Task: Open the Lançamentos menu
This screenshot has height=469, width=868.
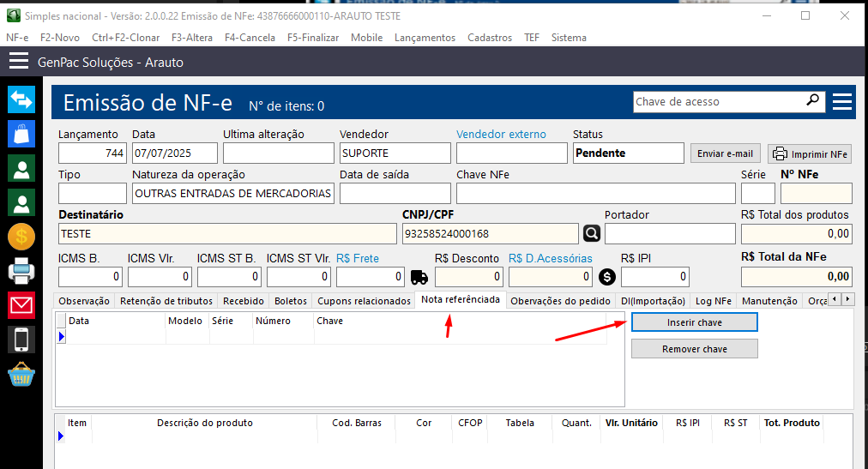Action: [x=425, y=38]
